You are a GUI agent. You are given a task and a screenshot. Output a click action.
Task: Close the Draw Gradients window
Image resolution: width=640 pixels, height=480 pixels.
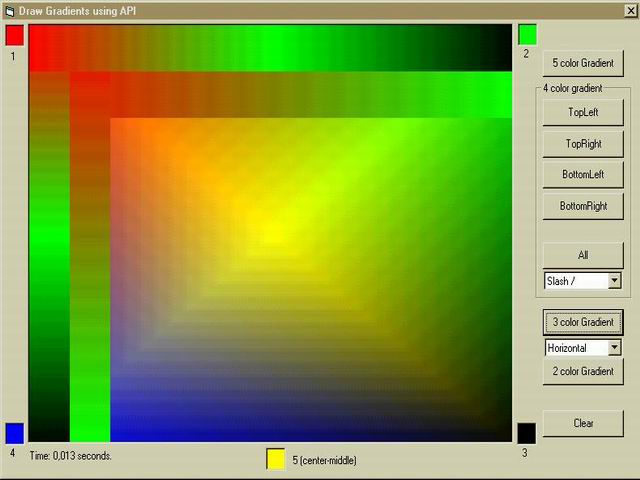click(x=629, y=9)
